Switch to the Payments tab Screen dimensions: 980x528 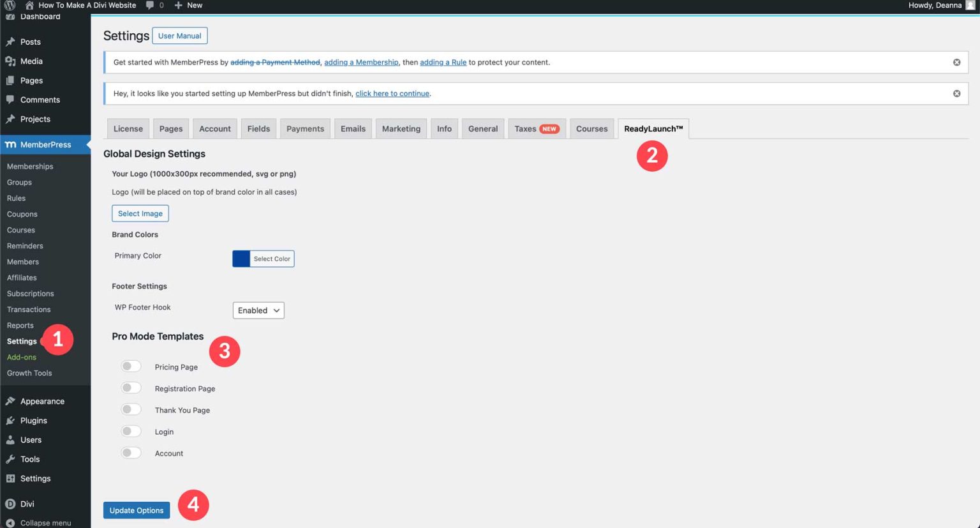[305, 128]
